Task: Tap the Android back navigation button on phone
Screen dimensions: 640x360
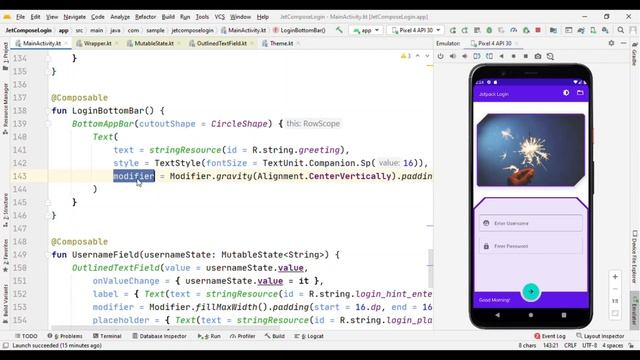Action: pos(497,315)
